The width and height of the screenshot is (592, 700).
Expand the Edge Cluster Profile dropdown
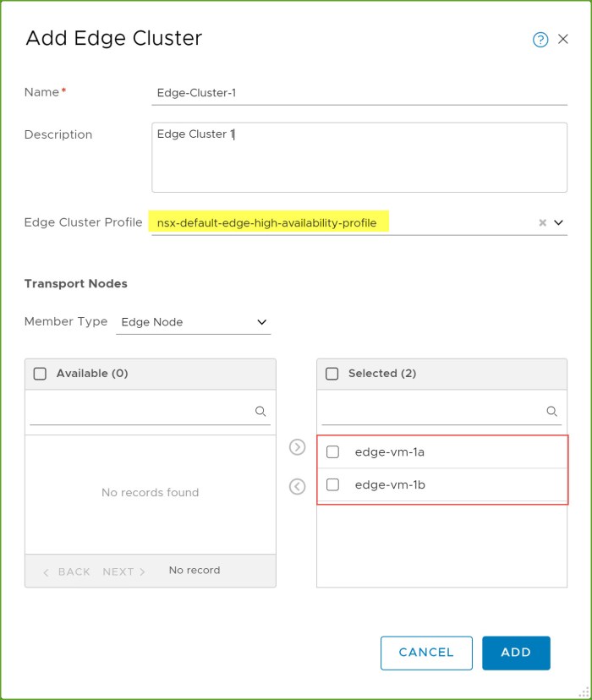point(558,223)
